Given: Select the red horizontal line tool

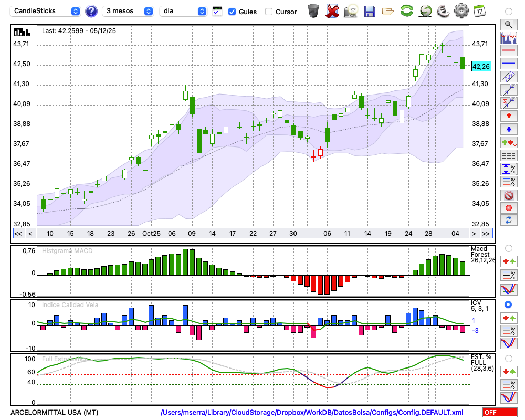Looking at the screenshot, I should click(509, 50).
